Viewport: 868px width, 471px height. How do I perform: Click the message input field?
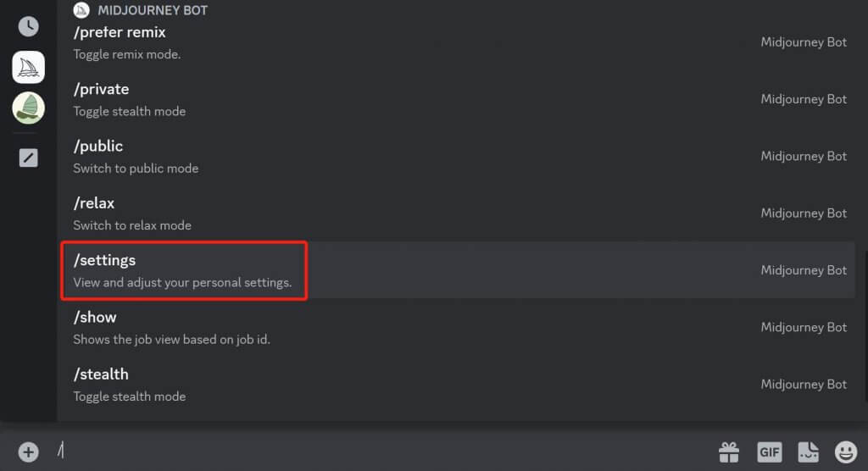coord(382,452)
